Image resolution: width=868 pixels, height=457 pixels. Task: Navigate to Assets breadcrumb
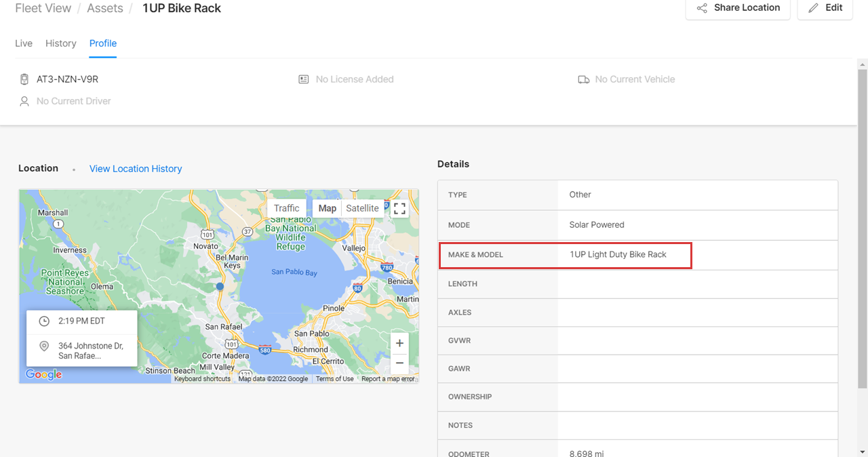click(x=105, y=9)
